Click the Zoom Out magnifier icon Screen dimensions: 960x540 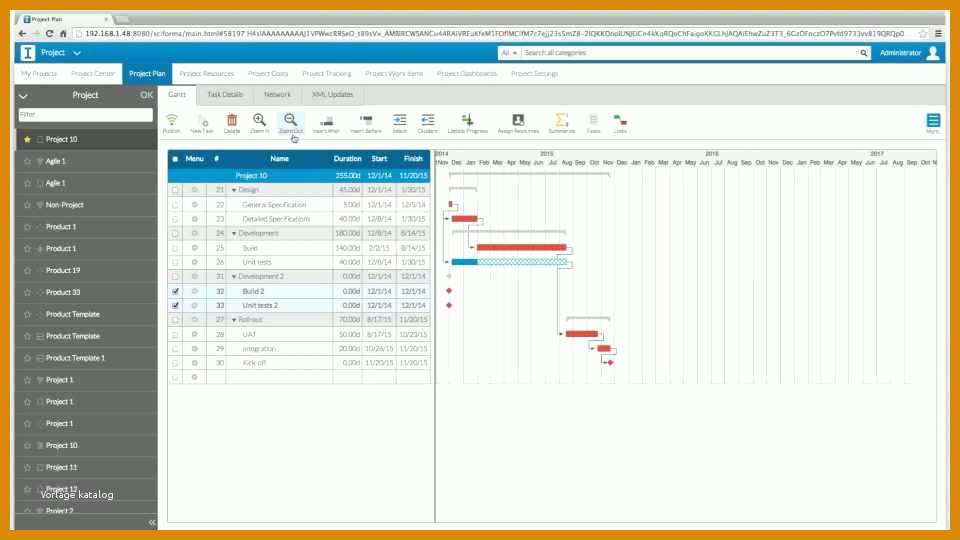click(291, 120)
